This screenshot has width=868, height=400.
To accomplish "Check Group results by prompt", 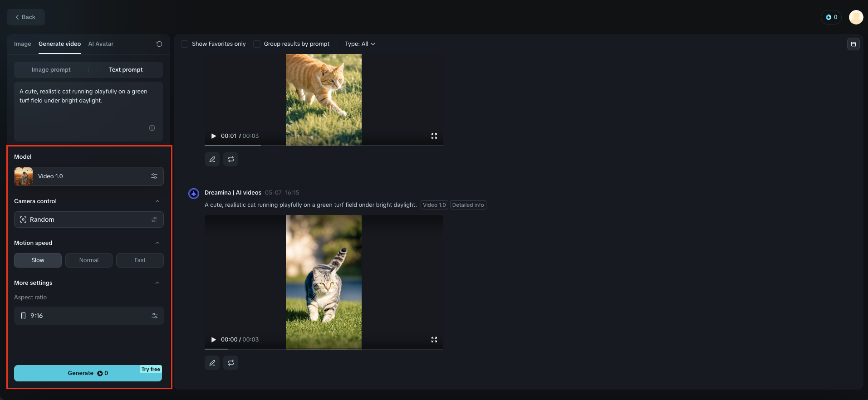I will 257,44.
